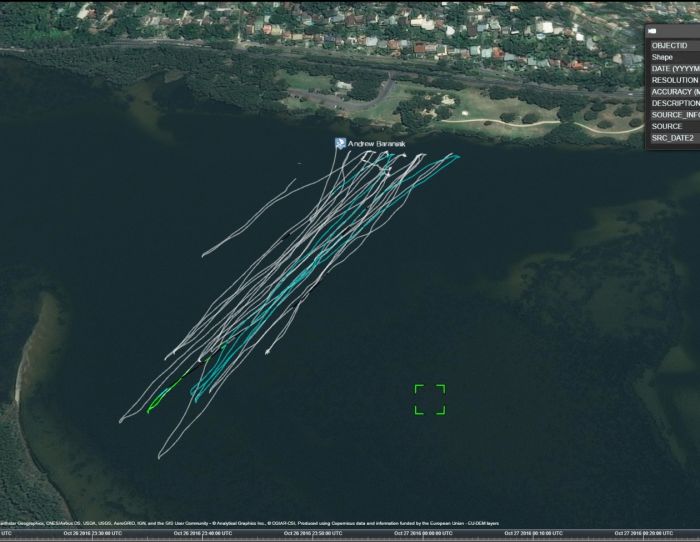Click the Shape attribute row
Screen dimensions: 700x542
tap(673, 57)
